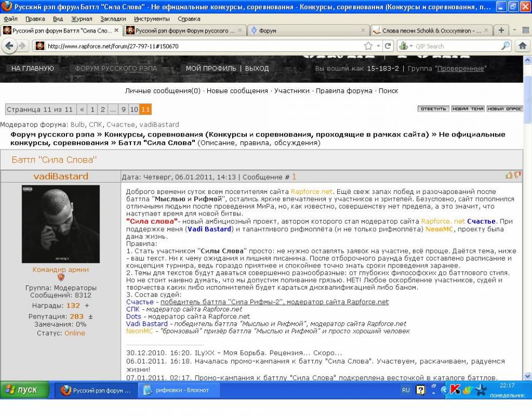Go back with the browser back arrow
Screen dimensions: 532x416
click(9, 46)
